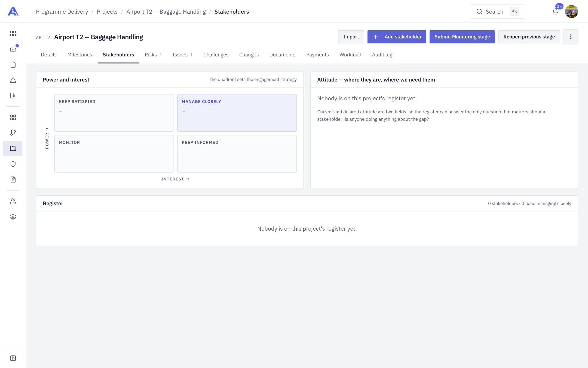Open the Challenges tab

point(216,55)
